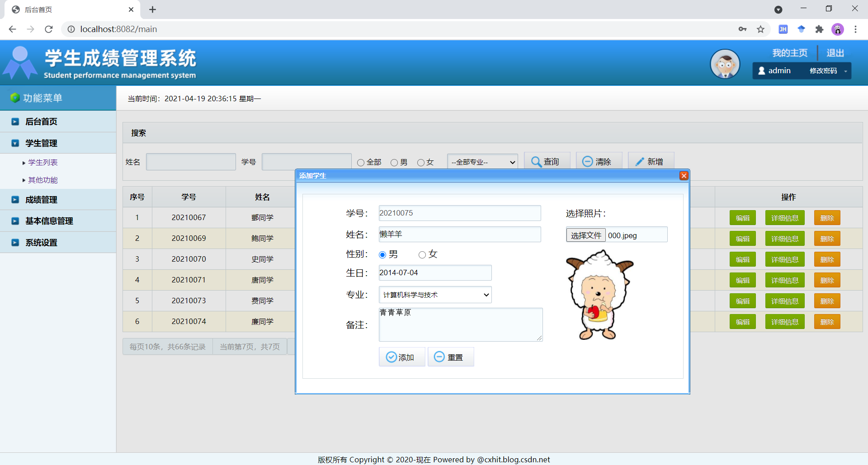This screenshot has width=868, height=465.
Task: Open the Chrome three-dot menu
Action: tap(855, 29)
